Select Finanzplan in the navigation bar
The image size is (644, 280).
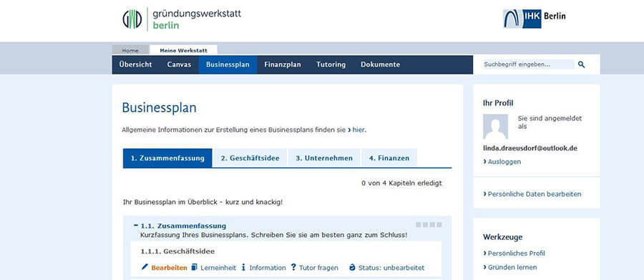283,64
